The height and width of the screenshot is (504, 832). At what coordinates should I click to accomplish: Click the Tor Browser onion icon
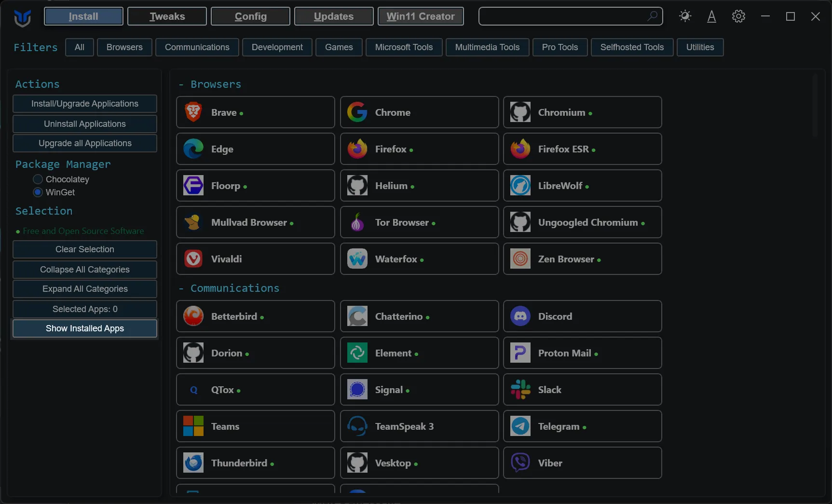click(x=357, y=222)
